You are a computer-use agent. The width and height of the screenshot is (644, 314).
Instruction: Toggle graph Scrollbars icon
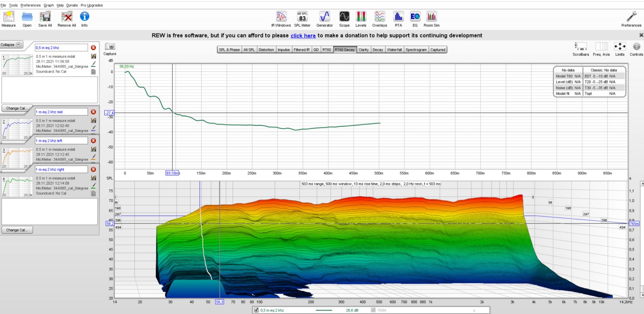580,46
